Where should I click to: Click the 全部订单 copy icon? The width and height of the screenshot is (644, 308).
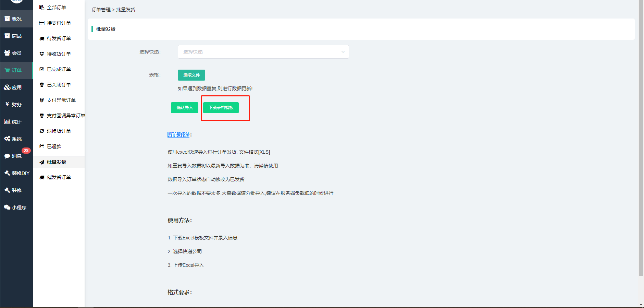tap(42, 8)
